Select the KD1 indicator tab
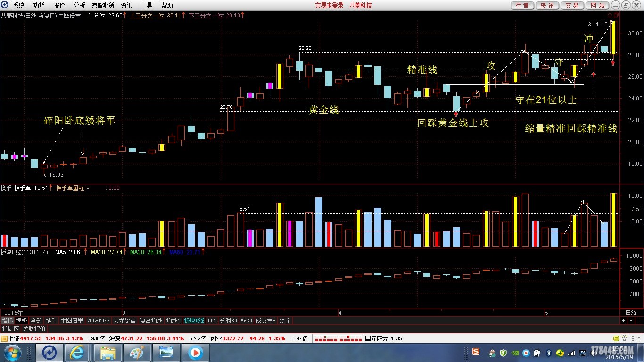Viewport: 644px width, 362px height. 212,321
